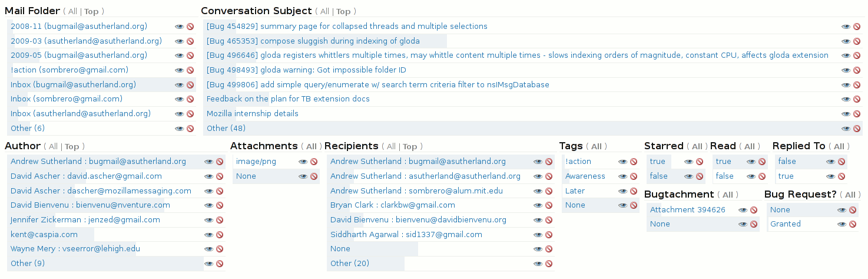Exclude David Bienvenu author using red icon
The image size is (868, 279).
coord(220,205)
